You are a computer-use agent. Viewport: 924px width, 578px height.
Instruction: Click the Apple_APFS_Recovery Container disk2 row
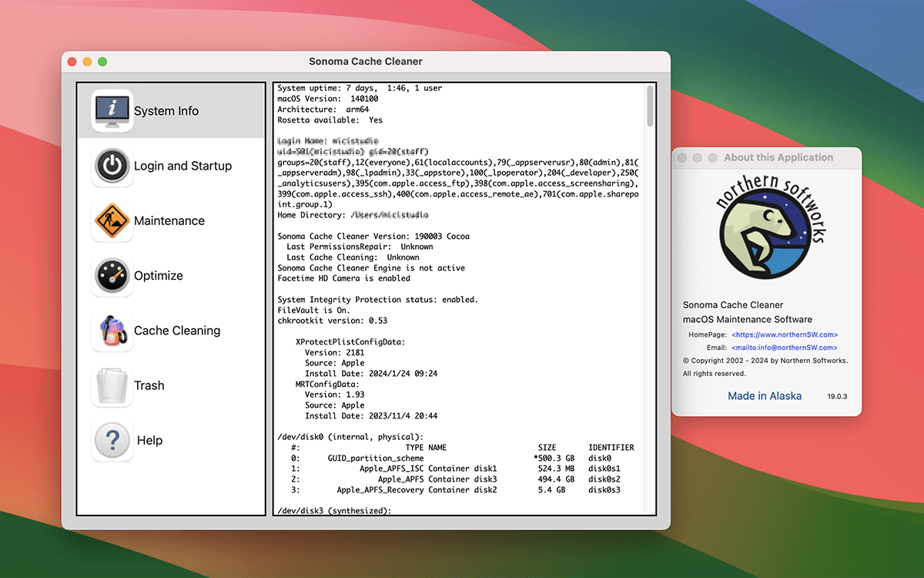456,490
